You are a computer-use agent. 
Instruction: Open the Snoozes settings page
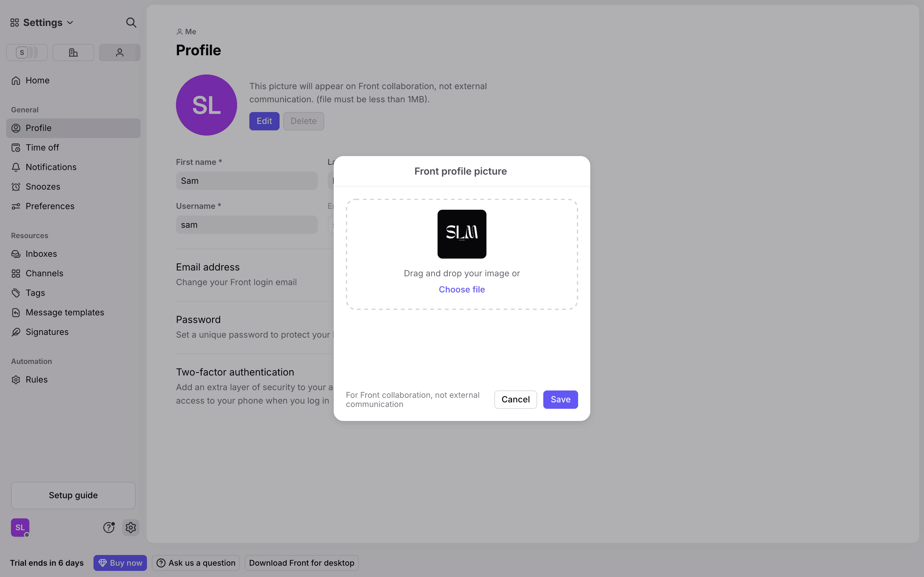coord(43,187)
